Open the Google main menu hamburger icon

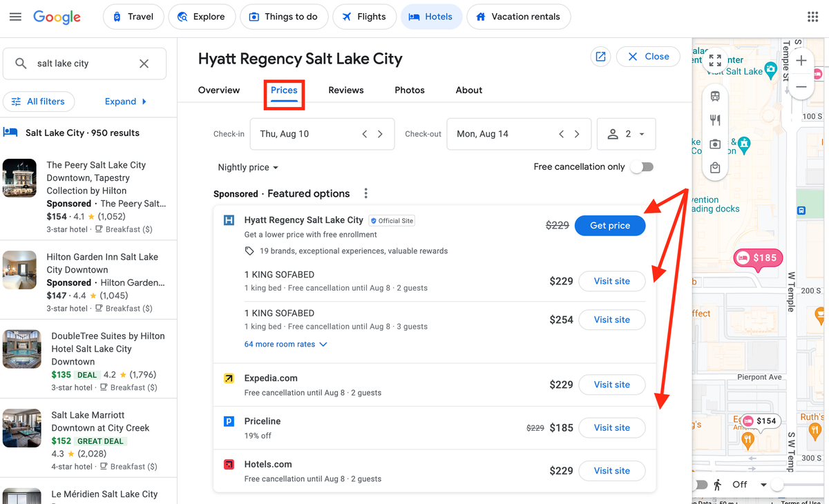click(x=15, y=17)
